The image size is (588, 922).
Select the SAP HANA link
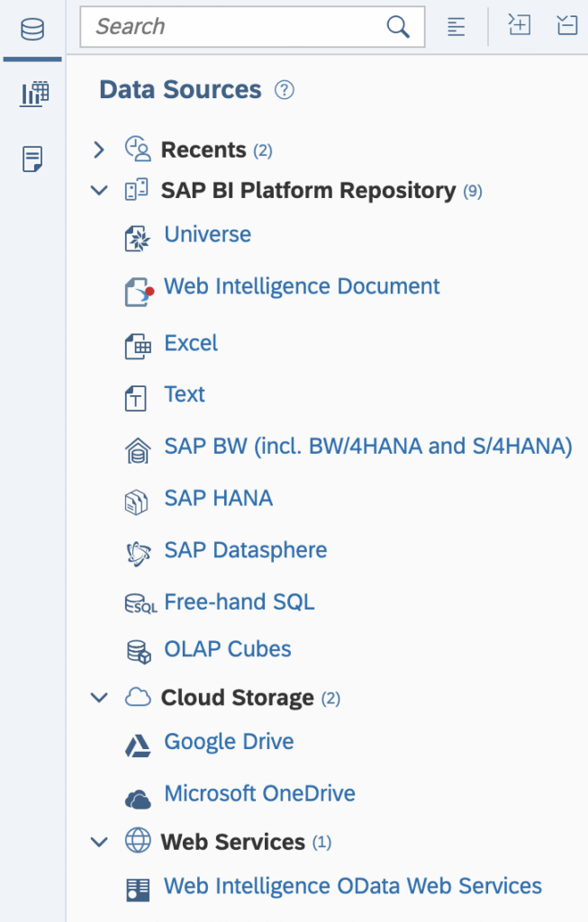click(x=218, y=498)
